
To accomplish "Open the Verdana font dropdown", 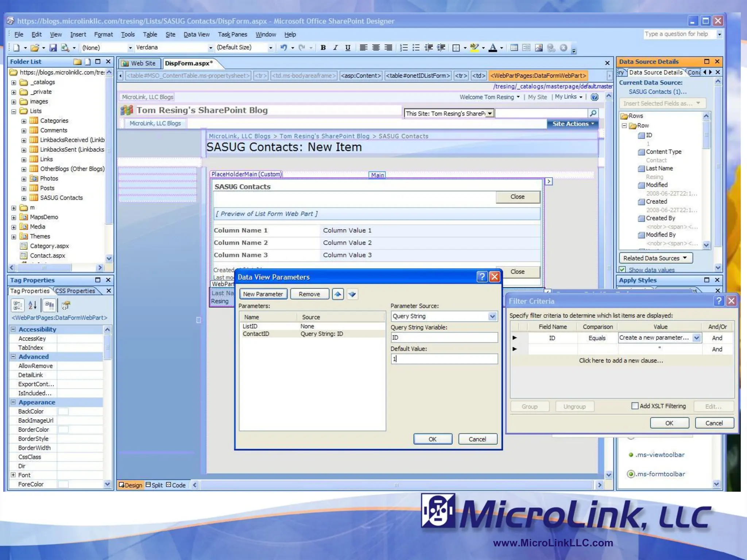I will [x=210, y=48].
